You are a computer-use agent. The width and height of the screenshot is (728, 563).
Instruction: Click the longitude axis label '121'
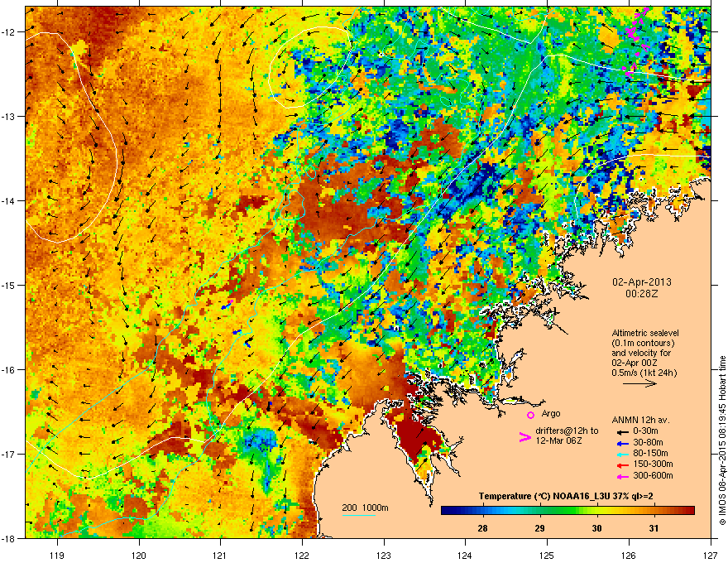tap(220, 556)
